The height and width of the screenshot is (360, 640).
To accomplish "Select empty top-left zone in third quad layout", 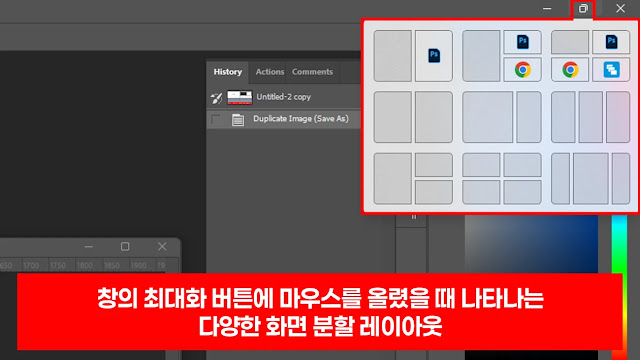I will click(x=570, y=42).
